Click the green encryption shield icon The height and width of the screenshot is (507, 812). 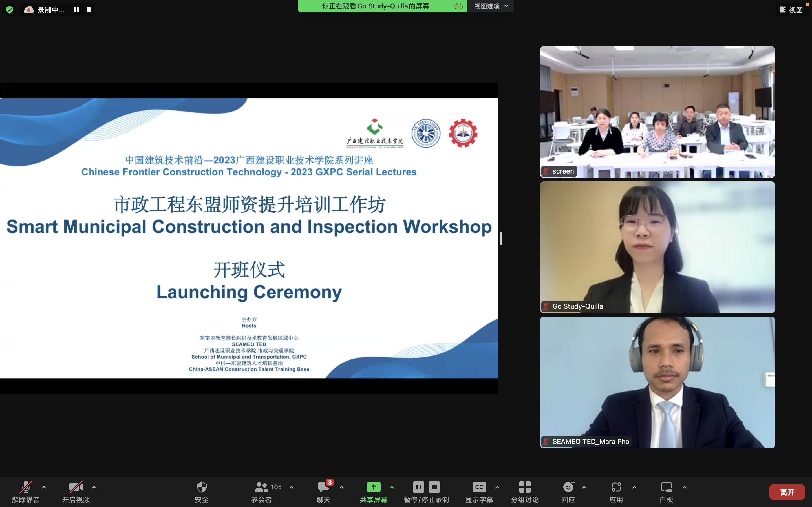coord(9,10)
